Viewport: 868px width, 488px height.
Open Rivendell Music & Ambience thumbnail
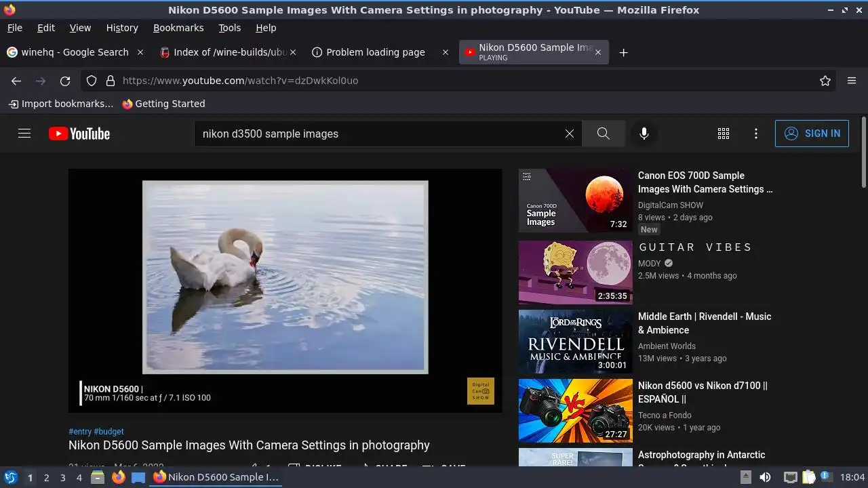tap(576, 342)
